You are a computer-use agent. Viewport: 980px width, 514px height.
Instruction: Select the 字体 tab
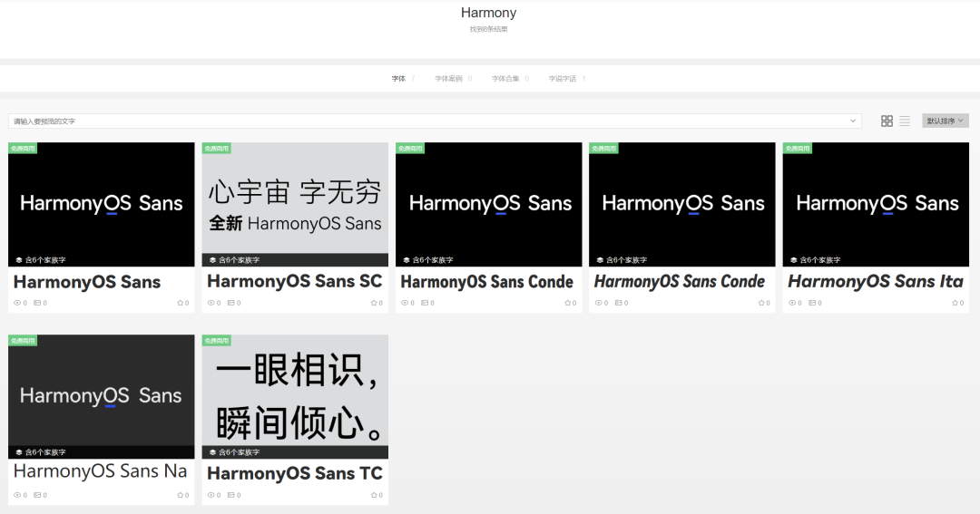click(398, 79)
